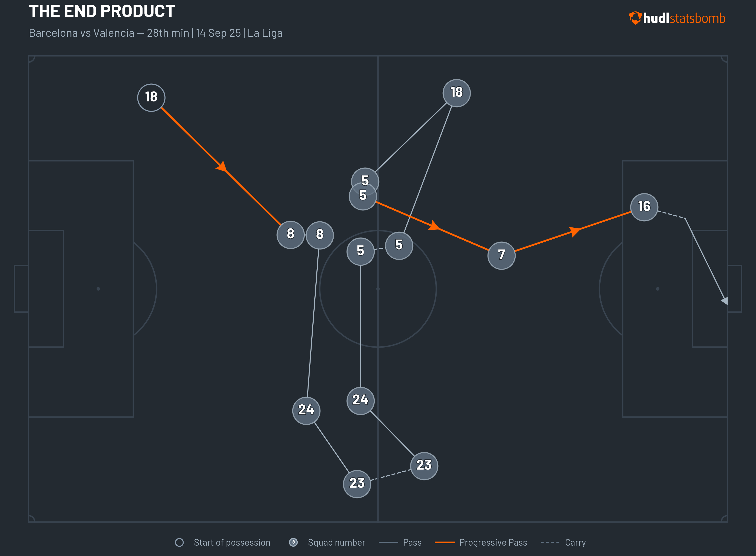Image resolution: width=756 pixels, height=556 pixels.
Task: Click the pitch's center spot
Action: (378, 289)
